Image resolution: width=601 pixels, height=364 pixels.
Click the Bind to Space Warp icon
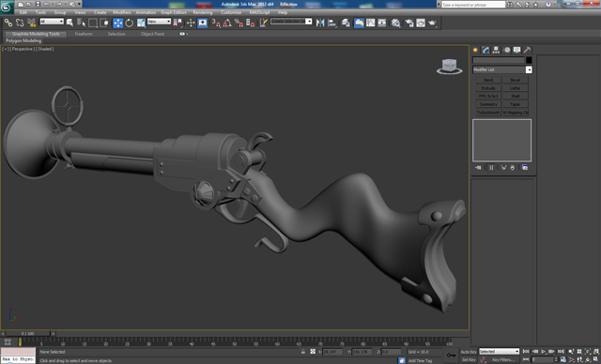coord(31,23)
